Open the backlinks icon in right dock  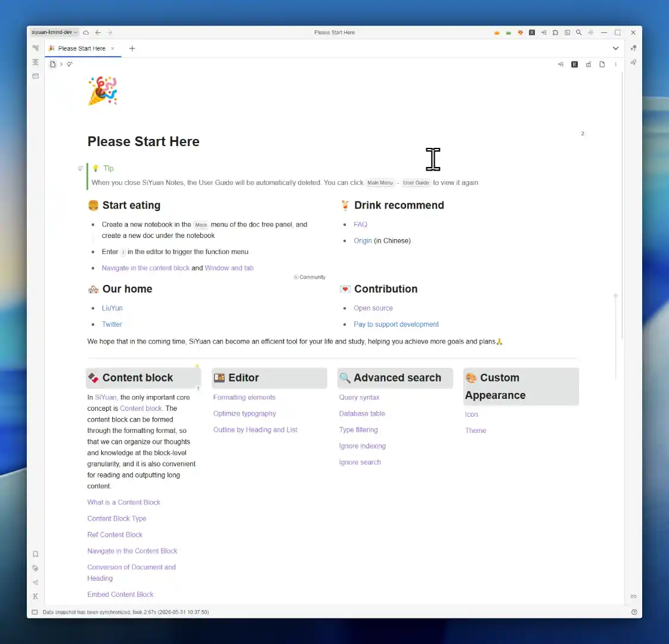pyautogui.click(x=634, y=596)
